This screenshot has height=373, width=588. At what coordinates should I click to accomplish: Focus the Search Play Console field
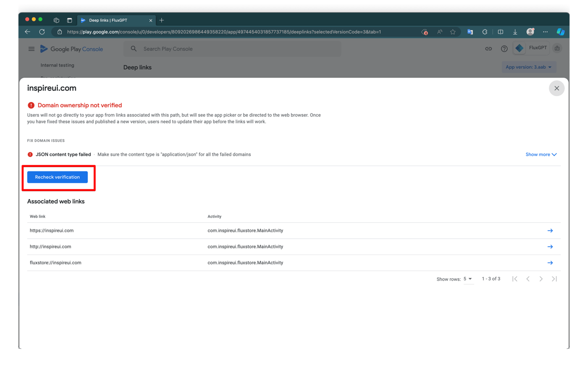point(232,49)
